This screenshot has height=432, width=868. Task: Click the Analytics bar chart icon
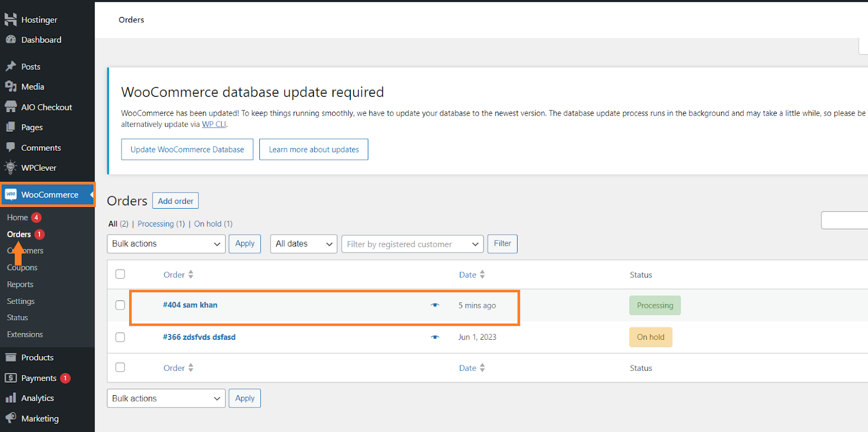click(x=10, y=398)
